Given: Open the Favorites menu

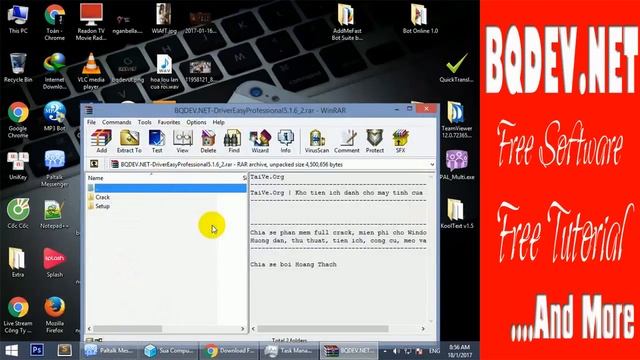Looking at the screenshot, I should 169,122.
